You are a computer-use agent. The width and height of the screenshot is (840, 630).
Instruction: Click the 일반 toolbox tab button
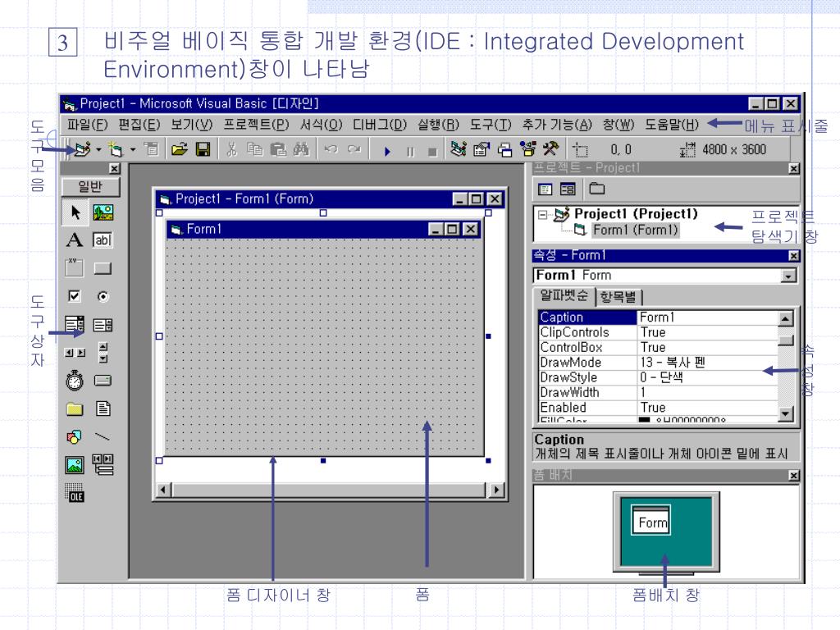click(90, 186)
